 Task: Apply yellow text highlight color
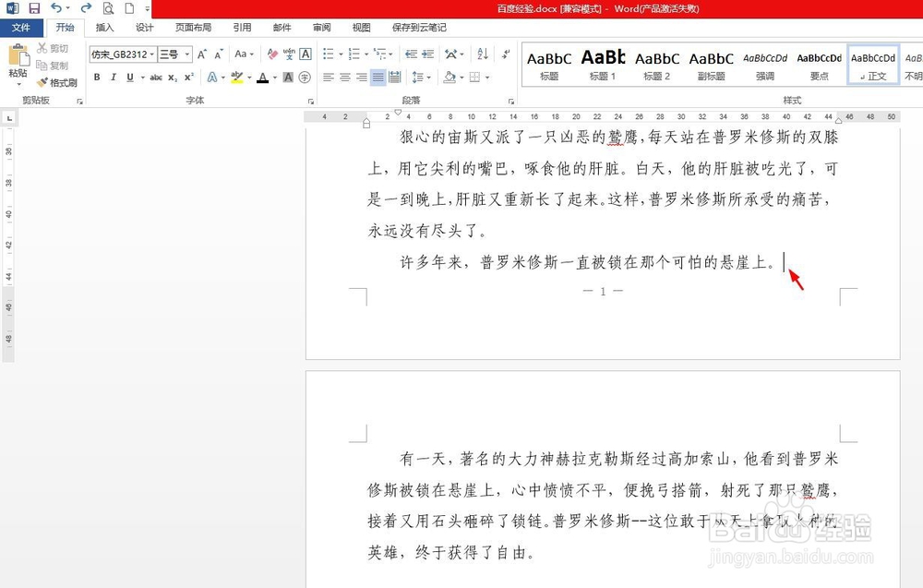[x=235, y=77]
